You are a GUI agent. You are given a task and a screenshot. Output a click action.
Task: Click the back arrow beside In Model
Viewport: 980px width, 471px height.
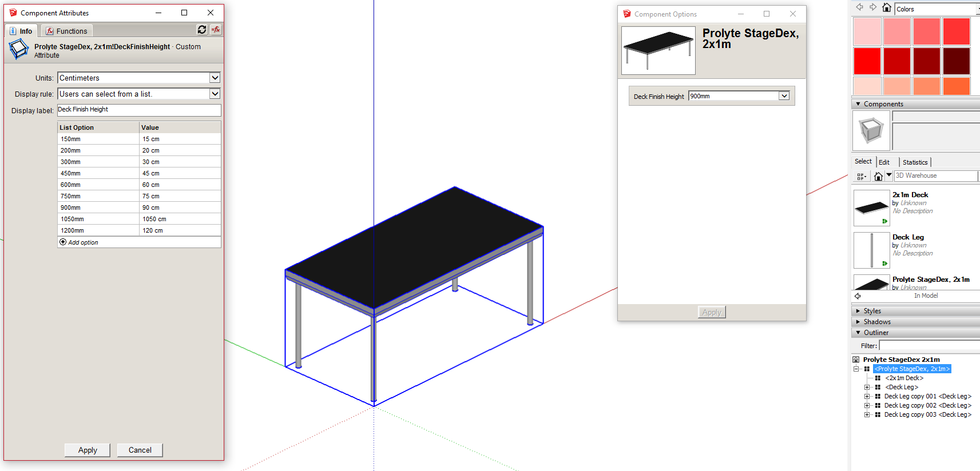[858, 296]
